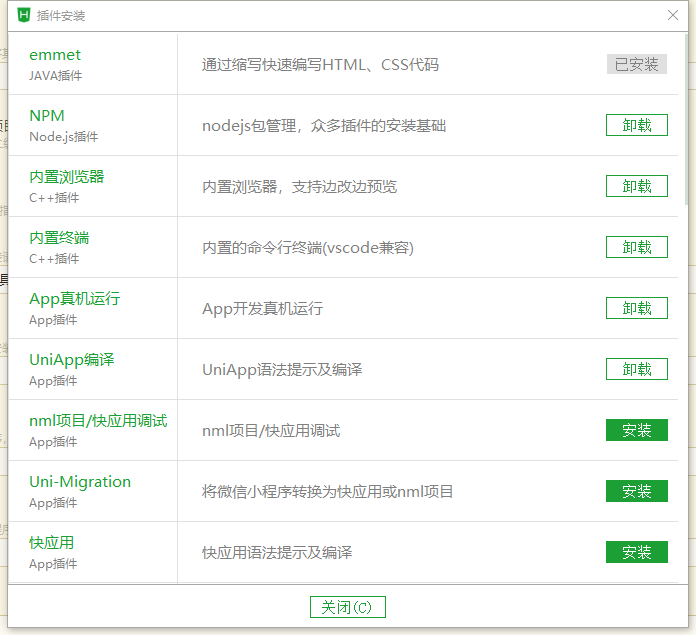The image size is (696, 635).
Task: Open the NPM plugin name link
Action: pyautogui.click(x=47, y=116)
